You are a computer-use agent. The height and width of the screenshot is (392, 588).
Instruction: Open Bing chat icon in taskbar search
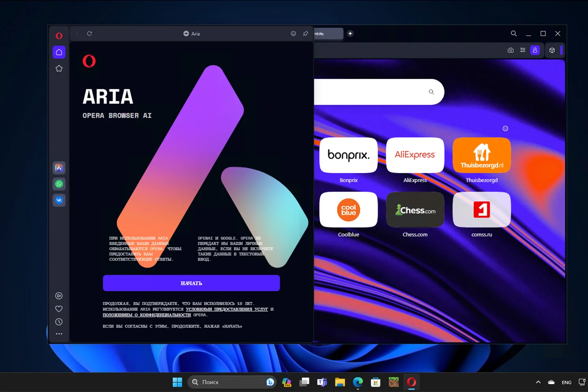[270, 382]
